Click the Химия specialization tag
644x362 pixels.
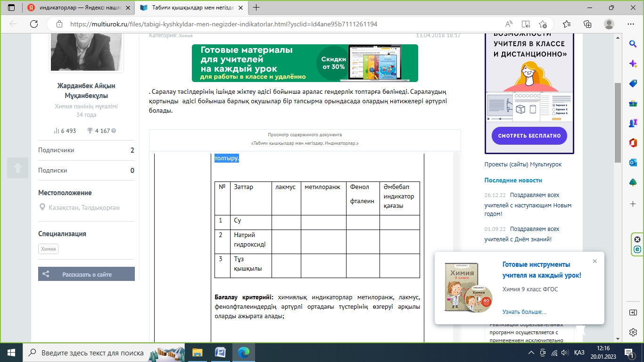(48, 249)
